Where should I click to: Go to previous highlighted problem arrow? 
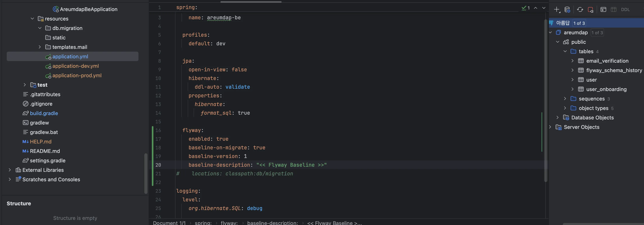click(536, 8)
